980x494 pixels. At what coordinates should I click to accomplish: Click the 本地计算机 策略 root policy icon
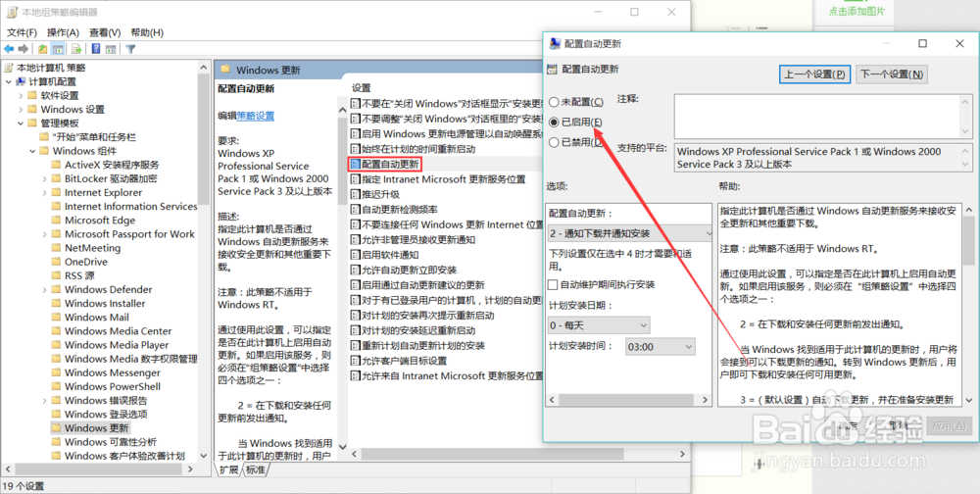(x=9, y=68)
